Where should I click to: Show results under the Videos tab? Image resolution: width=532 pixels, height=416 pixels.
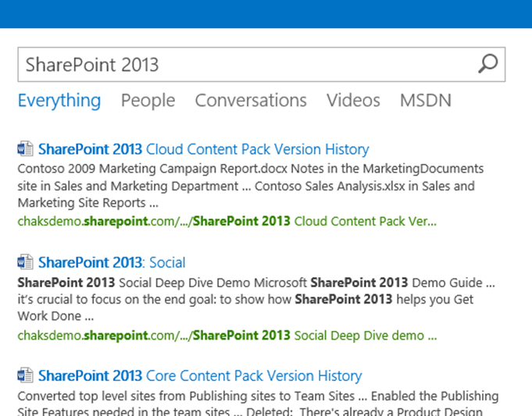pyautogui.click(x=353, y=101)
